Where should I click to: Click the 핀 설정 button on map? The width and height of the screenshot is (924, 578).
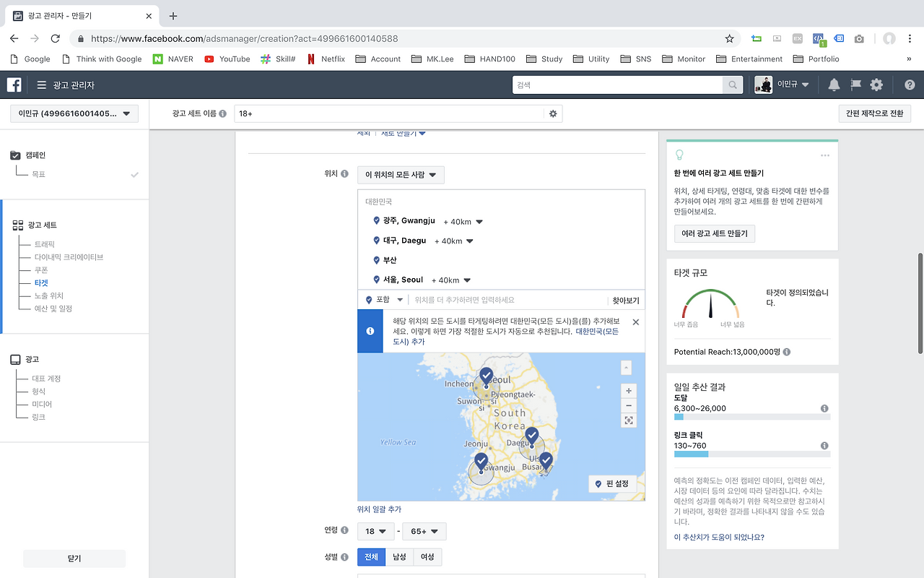click(x=612, y=483)
